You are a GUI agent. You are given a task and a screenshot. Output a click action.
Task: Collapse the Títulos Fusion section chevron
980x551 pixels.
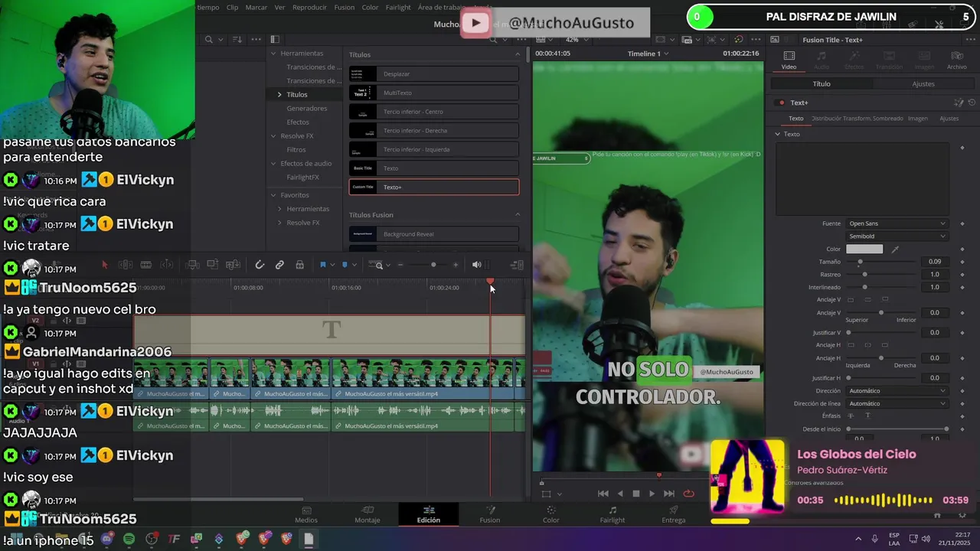tap(517, 214)
